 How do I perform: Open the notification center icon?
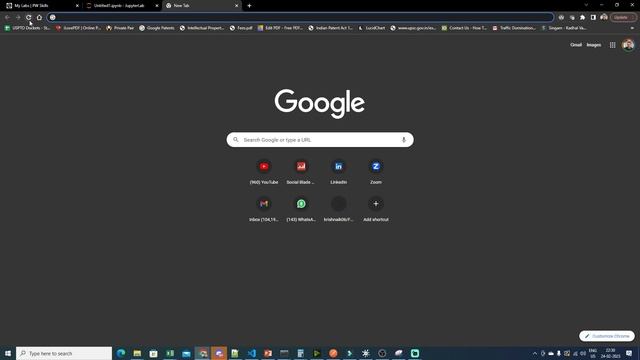(629, 353)
